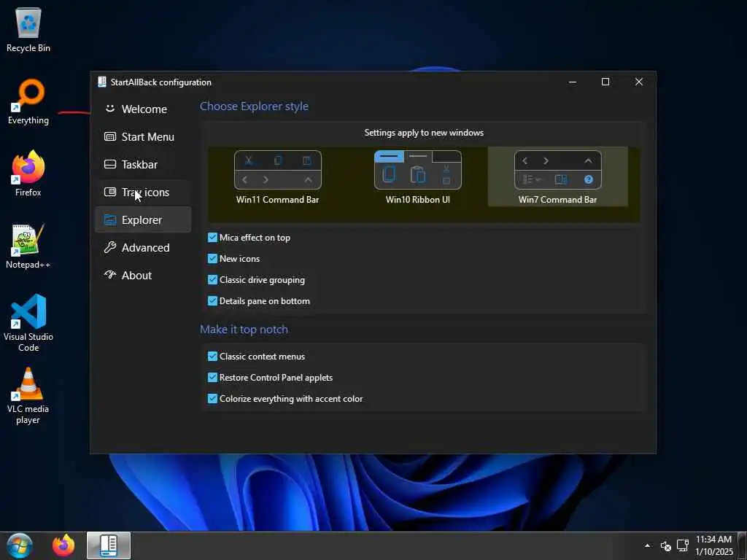This screenshot has height=560, width=747.
Task: Click the Explorer folder sidebar icon
Action: (110, 219)
